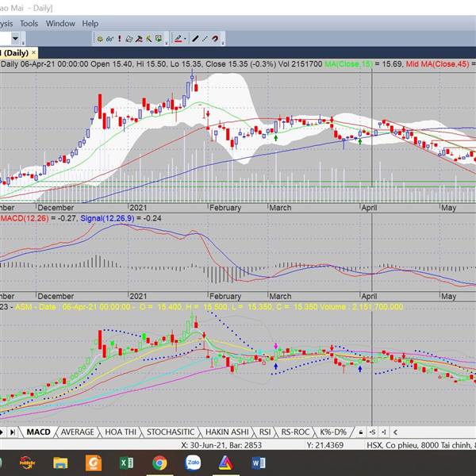Toggle the -I interval link button
The height and width of the screenshot is (476, 476).
[384, 432]
